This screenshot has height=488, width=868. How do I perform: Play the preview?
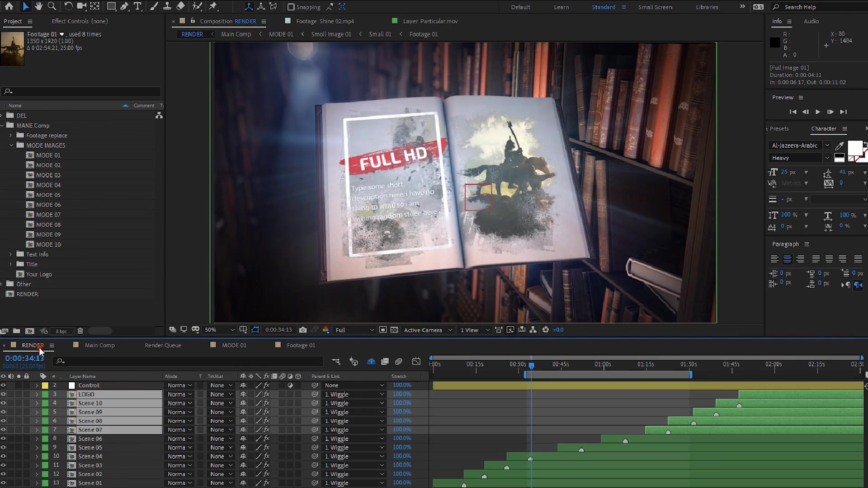817,112
